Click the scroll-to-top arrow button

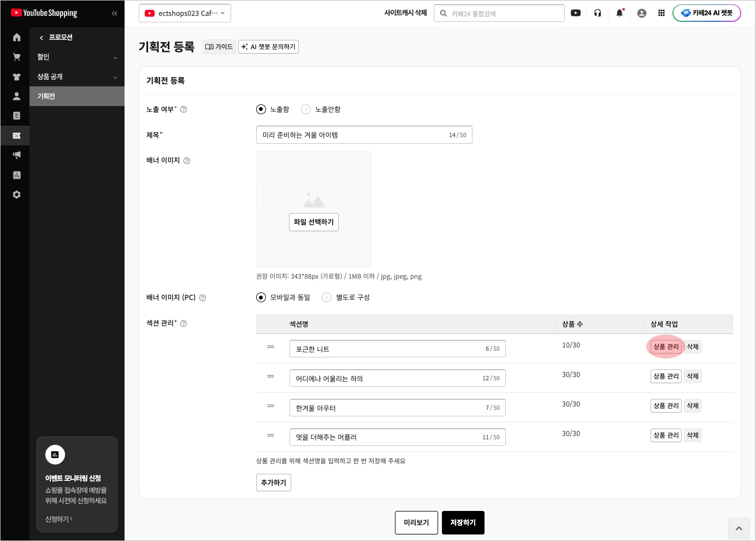pos(739,528)
